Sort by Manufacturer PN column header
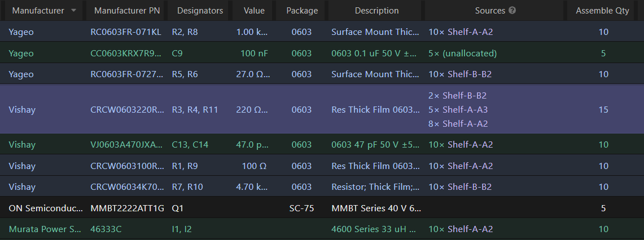Screen dimensions: 644x240 pos(127,11)
